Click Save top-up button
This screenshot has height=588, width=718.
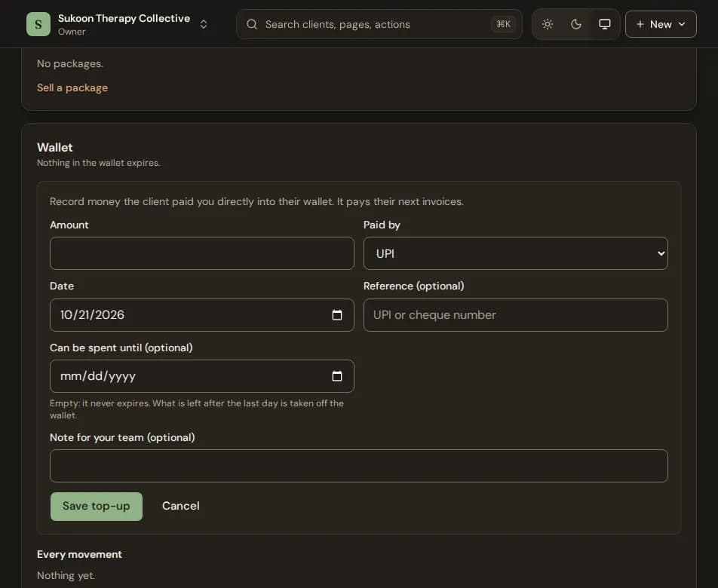coord(97,507)
